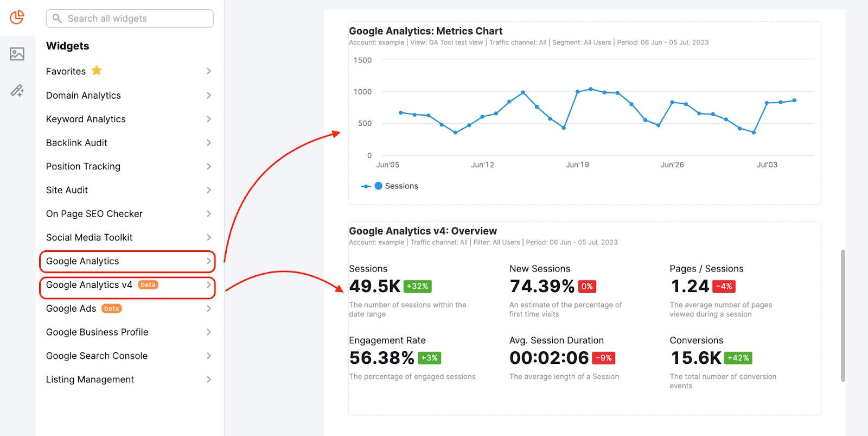Click the -4% Pages/Sessions badge
Image resolution: width=868 pixels, height=436 pixels.
pos(724,286)
